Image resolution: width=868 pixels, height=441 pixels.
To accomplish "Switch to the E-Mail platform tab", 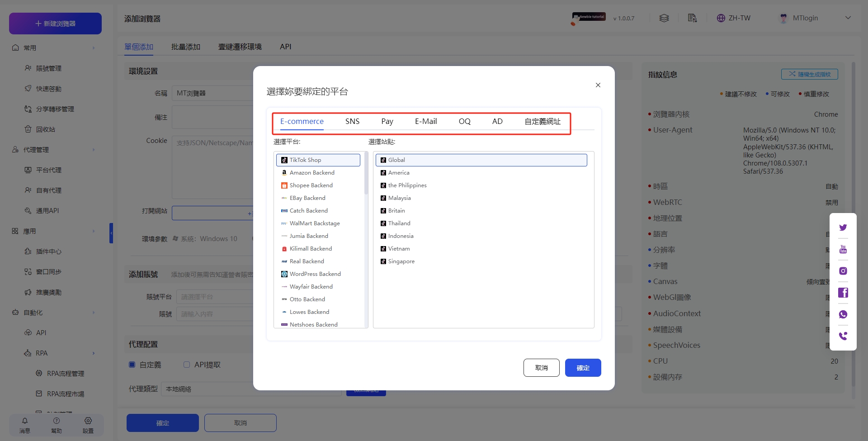I will [425, 121].
